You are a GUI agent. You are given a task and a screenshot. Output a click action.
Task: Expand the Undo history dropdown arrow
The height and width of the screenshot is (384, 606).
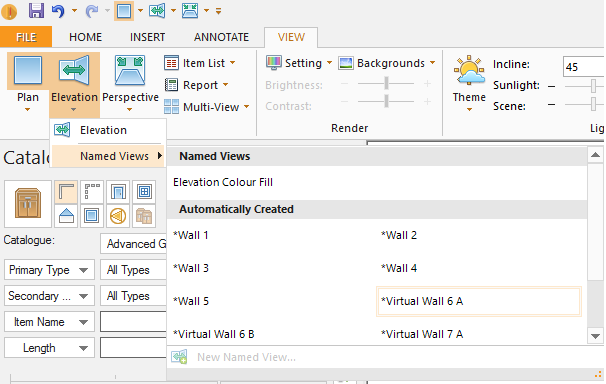point(74,11)
